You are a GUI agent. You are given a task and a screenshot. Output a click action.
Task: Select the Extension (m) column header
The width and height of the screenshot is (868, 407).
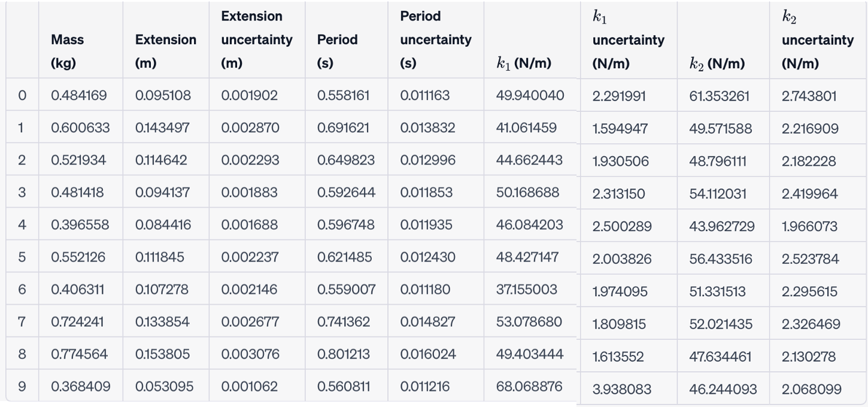click(166, 51)
